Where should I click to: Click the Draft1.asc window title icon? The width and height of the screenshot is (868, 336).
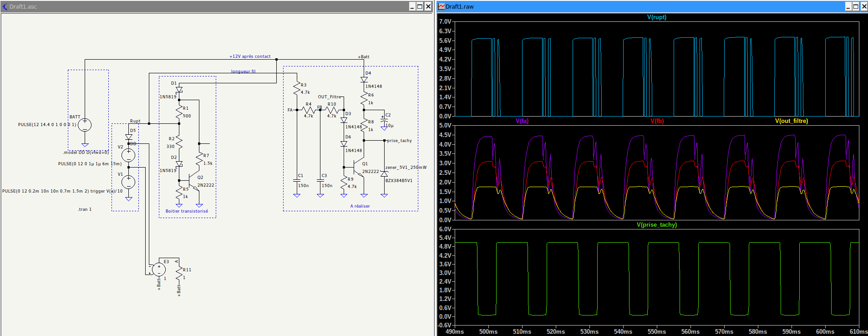[5, 6]
